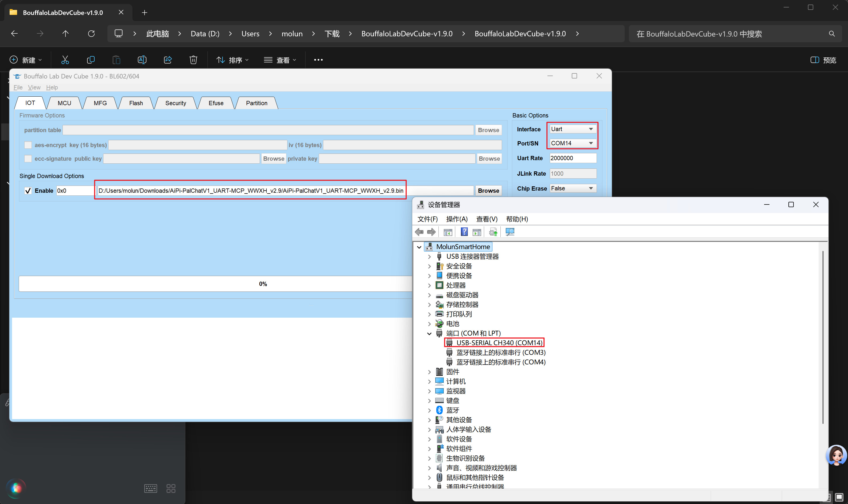This screenshot has height=504, width=848.
Task: Expand the 磁盘驱动器 category
Action: (429, 295)
